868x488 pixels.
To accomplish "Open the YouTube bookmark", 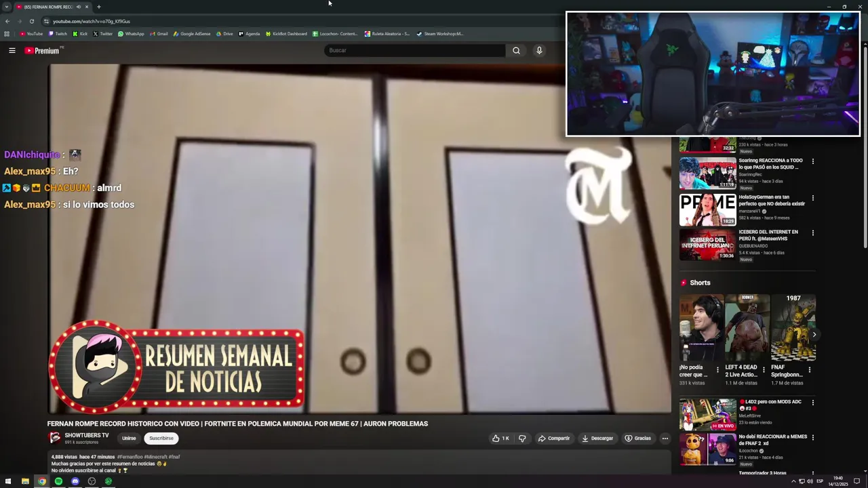I will (x=31, y=34).
